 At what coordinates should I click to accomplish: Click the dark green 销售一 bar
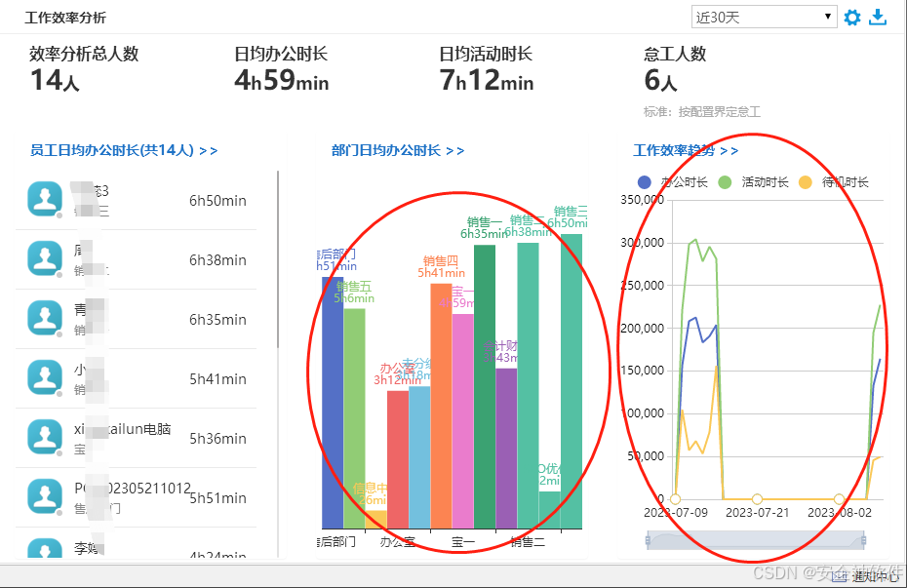pyautogui.click(x=484, y=387)
